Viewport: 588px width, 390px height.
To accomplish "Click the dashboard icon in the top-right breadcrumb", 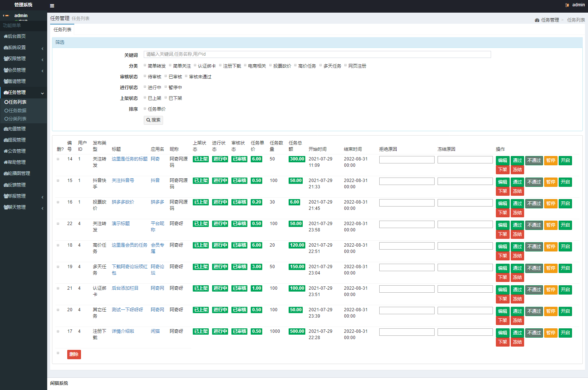I will 537,20.
